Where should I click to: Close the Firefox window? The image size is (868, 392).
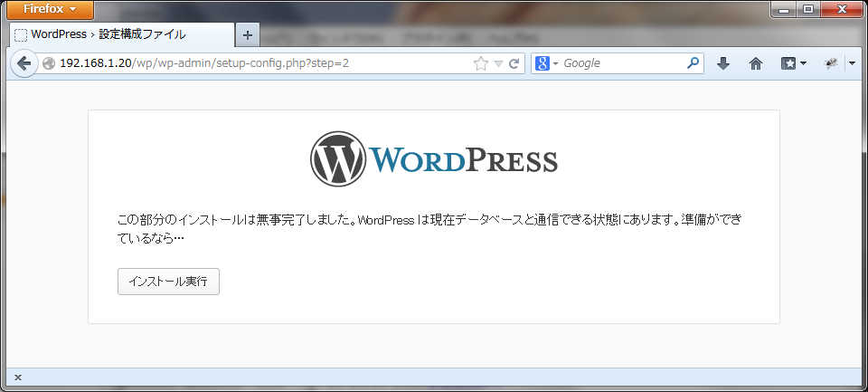tap(842, 9)
